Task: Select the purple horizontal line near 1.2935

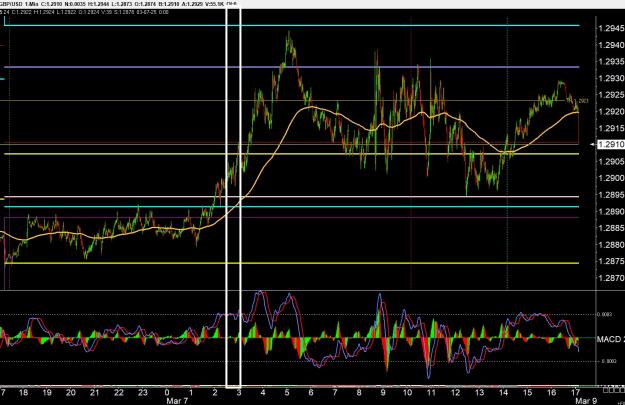Action: click(291, 67)
